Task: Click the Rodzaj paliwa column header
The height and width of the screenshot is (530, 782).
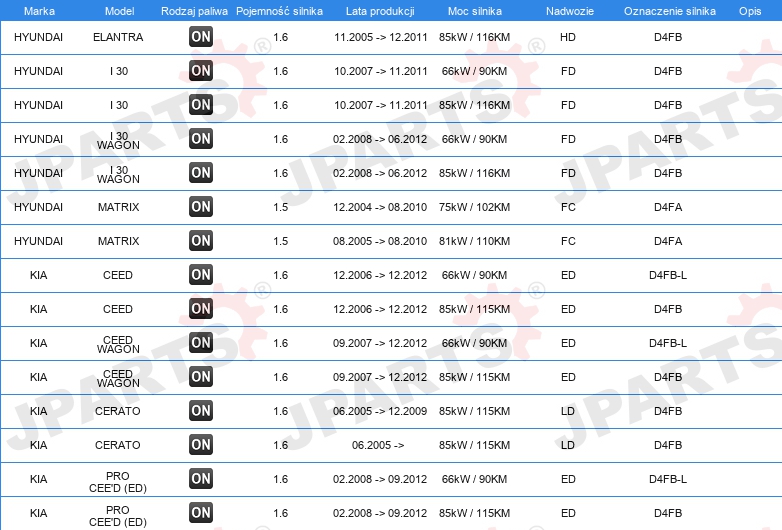Action: (x=195, y=11)
